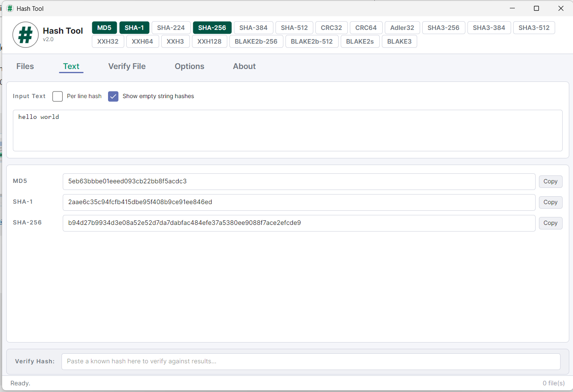573x392 pixels.
Task: Activate the BLAKE3 algorithm
Action: point(399,41)
